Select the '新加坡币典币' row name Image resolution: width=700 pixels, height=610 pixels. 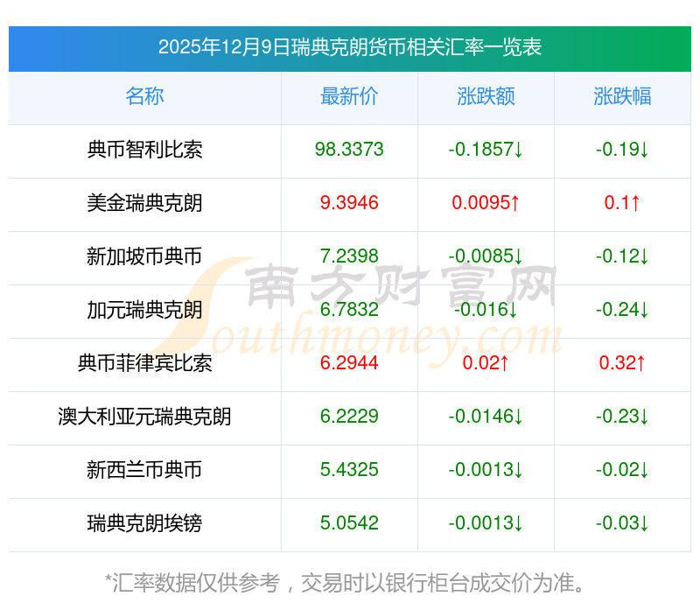pyautogui.click(x=144, y=256)
